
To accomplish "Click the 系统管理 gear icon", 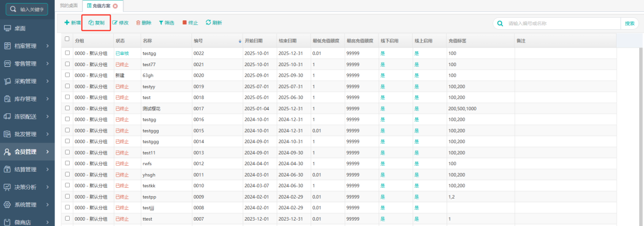I will coord(7,205).
